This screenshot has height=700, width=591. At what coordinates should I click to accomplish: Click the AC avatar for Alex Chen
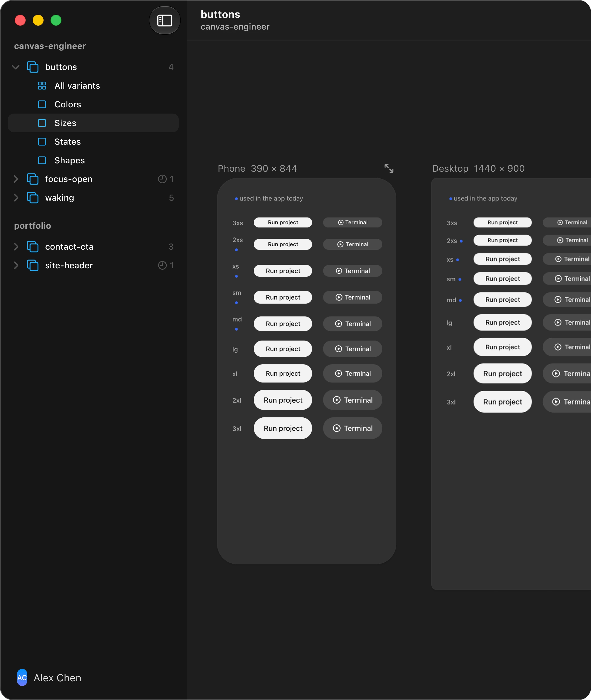pyautogui.click(x=22, y=677)
